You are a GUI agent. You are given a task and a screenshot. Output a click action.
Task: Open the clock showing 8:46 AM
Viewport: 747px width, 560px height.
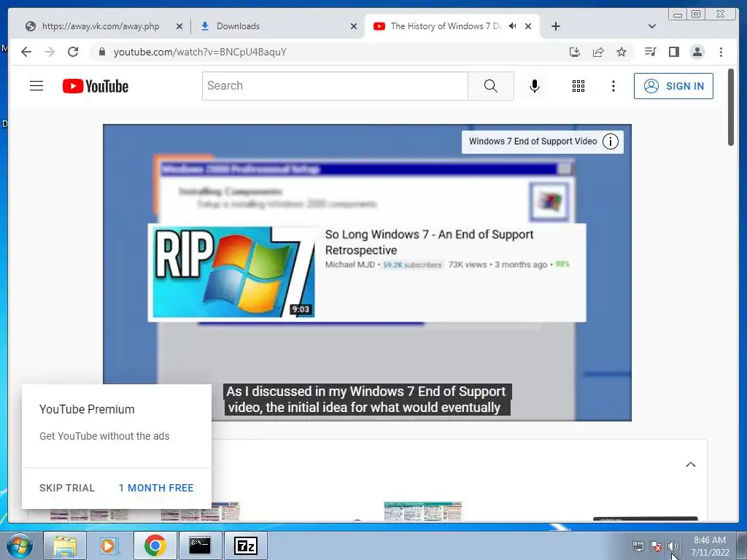click(x=710, y=546)
